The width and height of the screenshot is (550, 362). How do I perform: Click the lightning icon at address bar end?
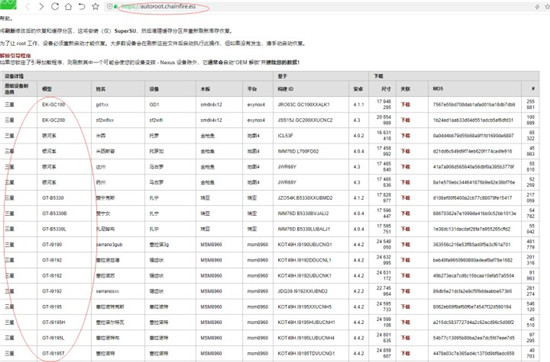pos(537,7)
